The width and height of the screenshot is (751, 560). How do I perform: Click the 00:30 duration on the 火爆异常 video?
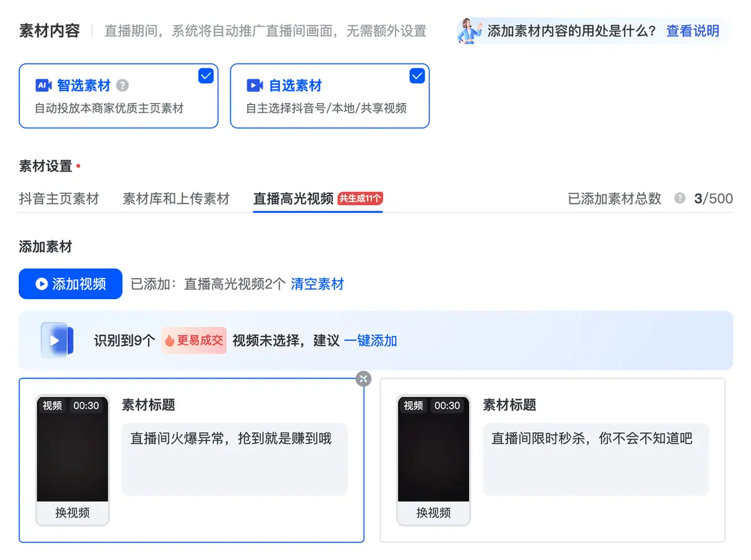(x=86, y=405)
